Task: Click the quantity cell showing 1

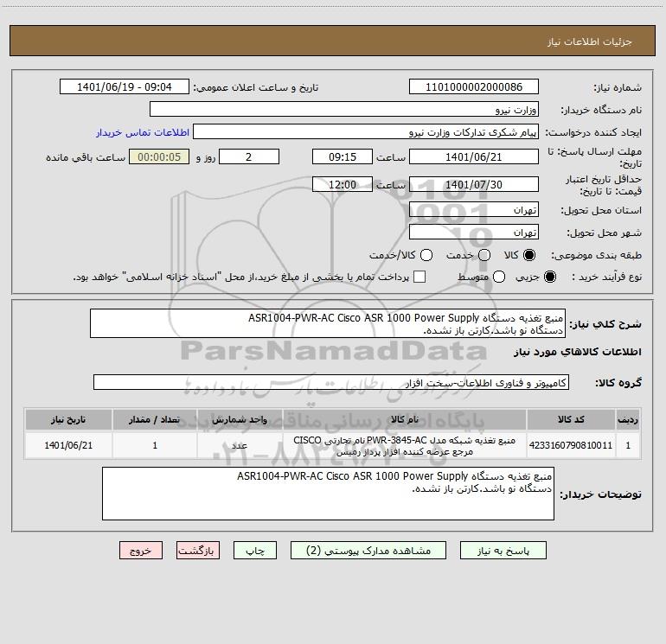Action: [x=155, y=445]
